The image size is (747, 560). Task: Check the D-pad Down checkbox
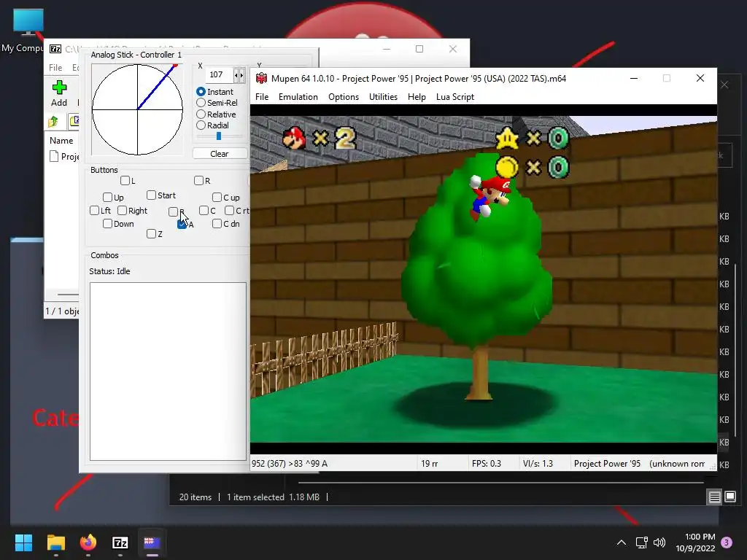[x=107, y=224]
